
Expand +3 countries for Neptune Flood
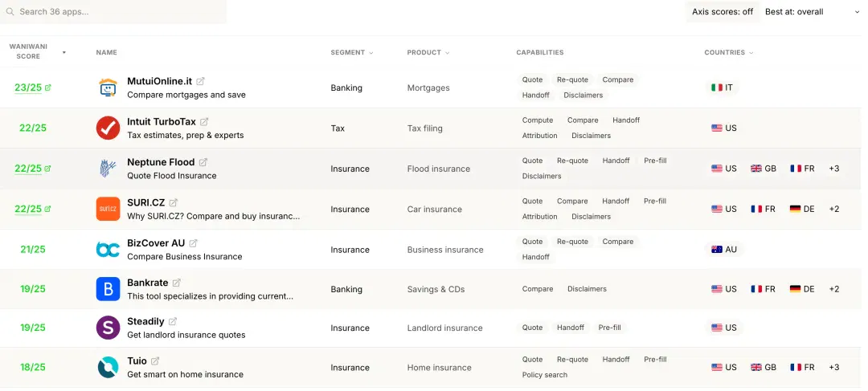[833, 168]
